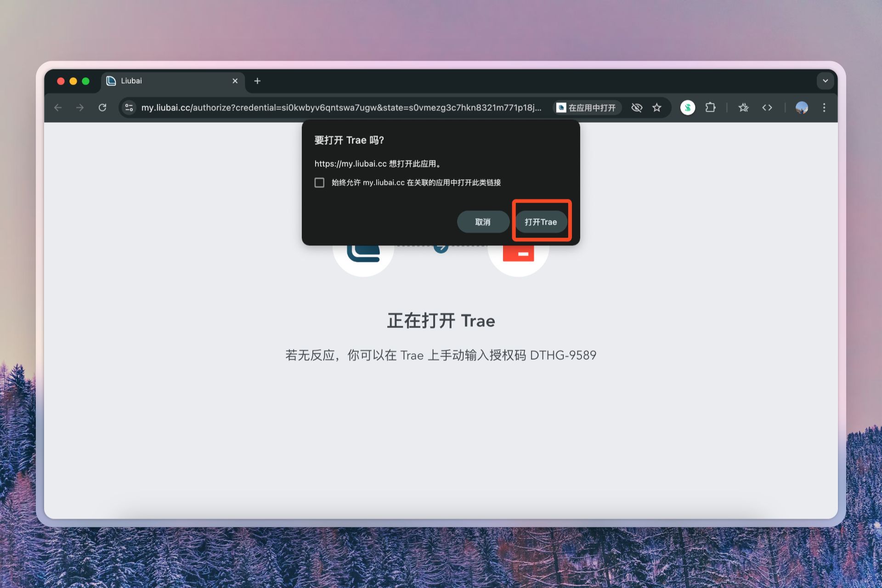Open a new tab with plus button
Viewport: 882px width, 588px height.
[257, 81]
